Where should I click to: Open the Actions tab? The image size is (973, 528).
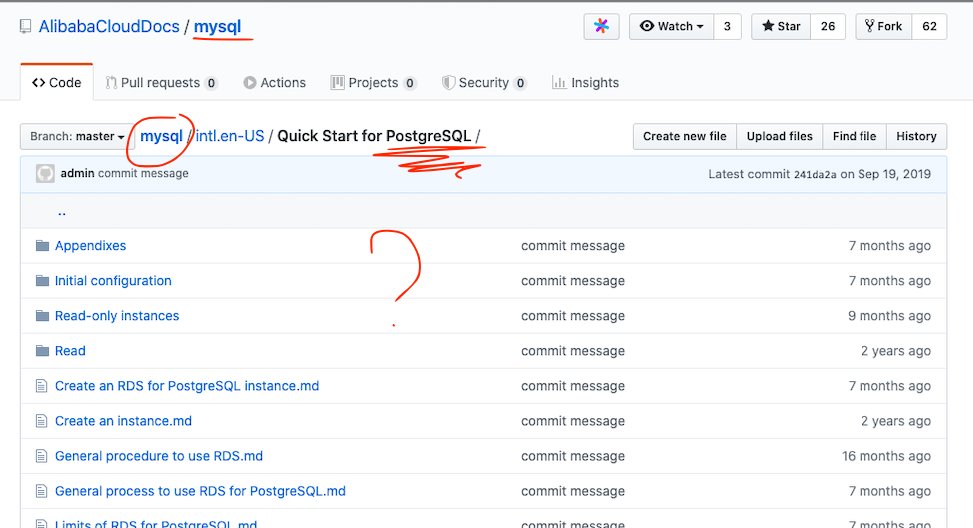(x=275, y=83)
